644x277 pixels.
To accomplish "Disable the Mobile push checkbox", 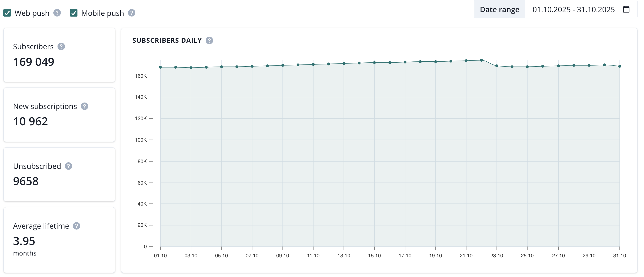I will pyautogui.click(x=74, y=13).
